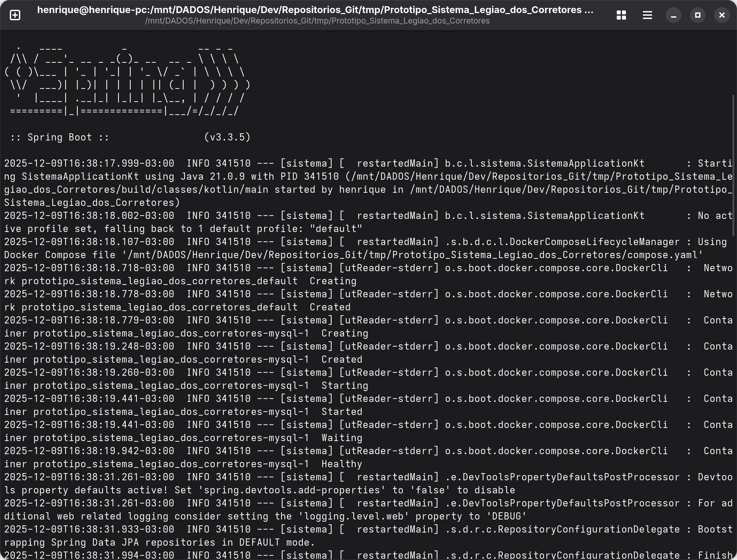
Task: Click the 'Java 21.0.9' text
Action: [212, 176]
